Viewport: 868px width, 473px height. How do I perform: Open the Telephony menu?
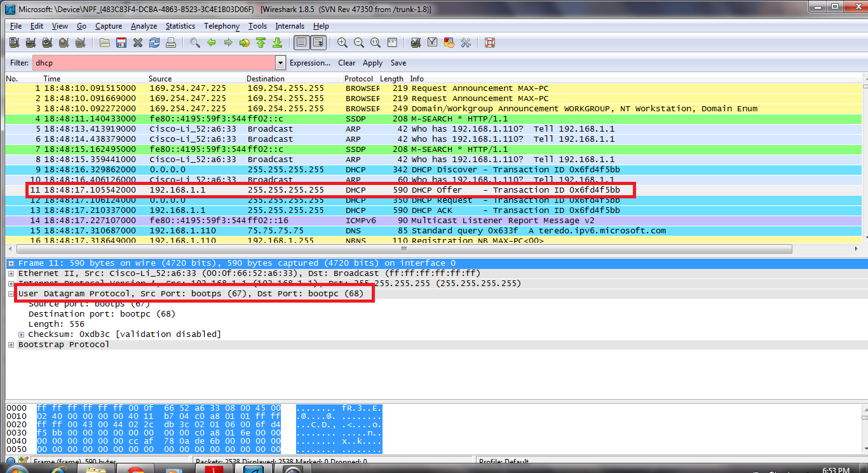tap(221, 26)
